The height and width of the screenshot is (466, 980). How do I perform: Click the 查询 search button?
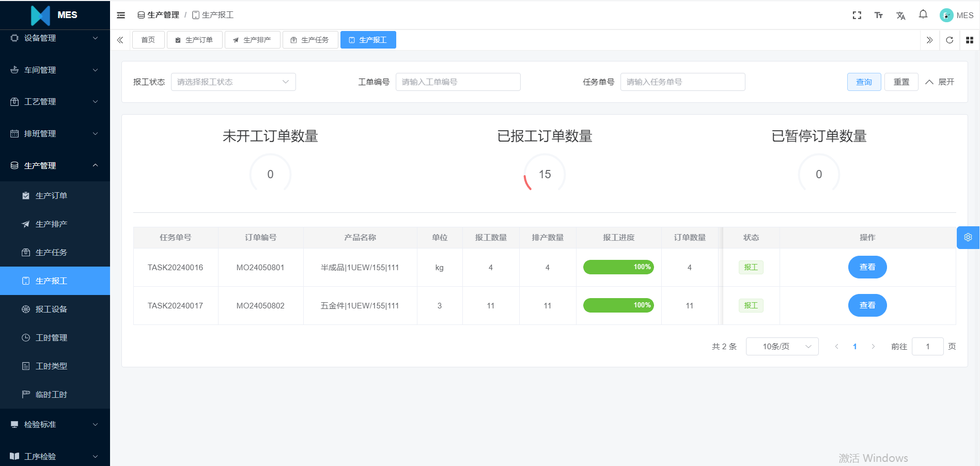(x=863, y=82)
